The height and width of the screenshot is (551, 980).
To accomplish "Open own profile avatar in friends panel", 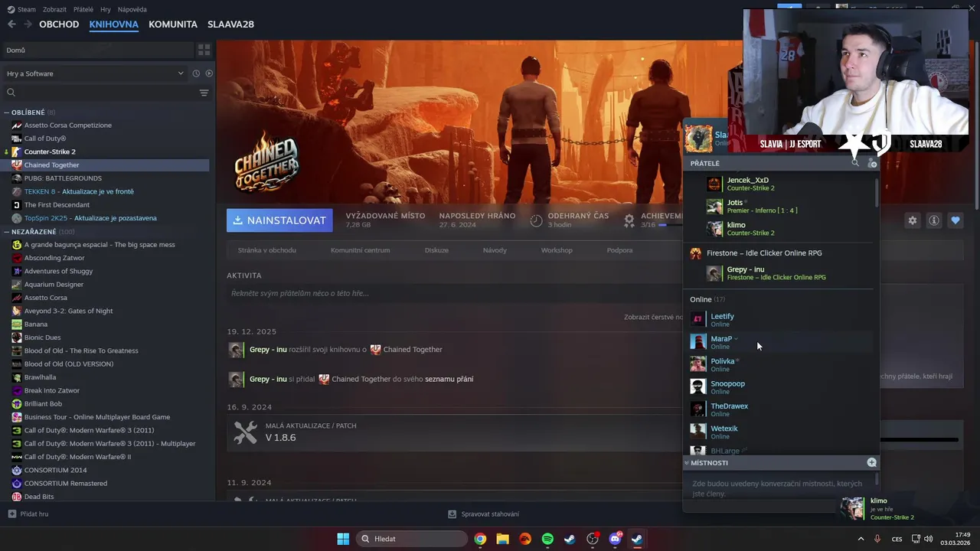I will coord(698,139).
